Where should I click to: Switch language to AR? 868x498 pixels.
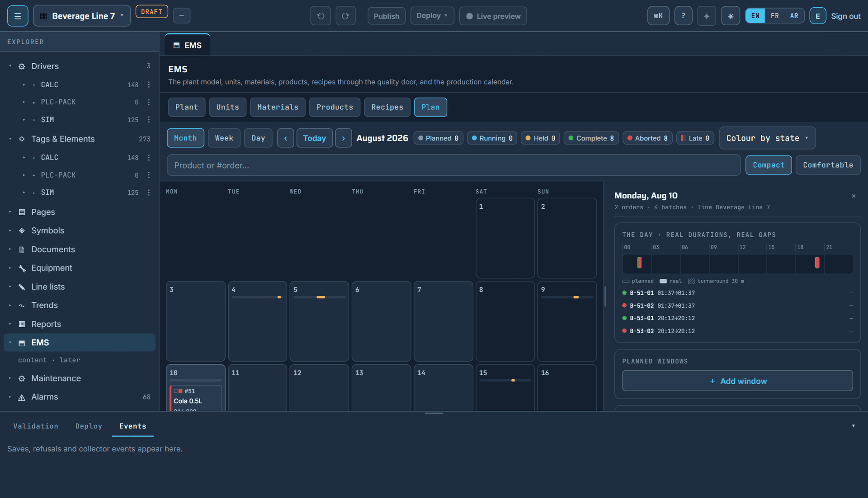[x=794, y=16]
